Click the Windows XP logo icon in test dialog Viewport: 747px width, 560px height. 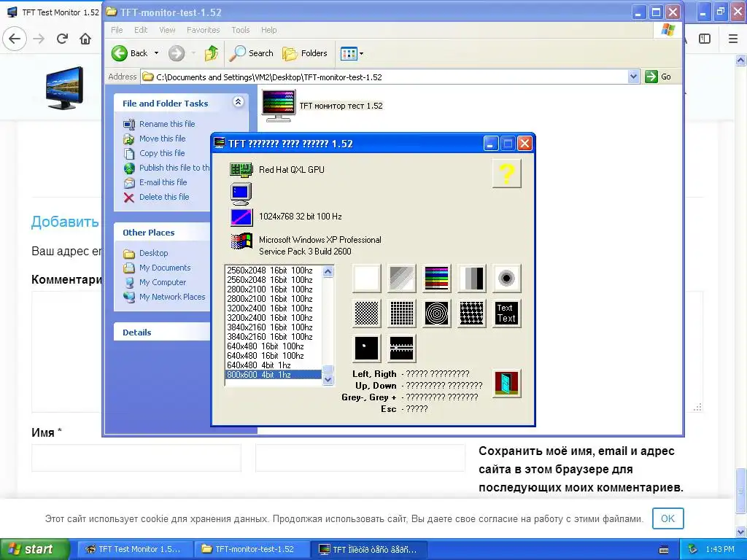tap(241, 241)
